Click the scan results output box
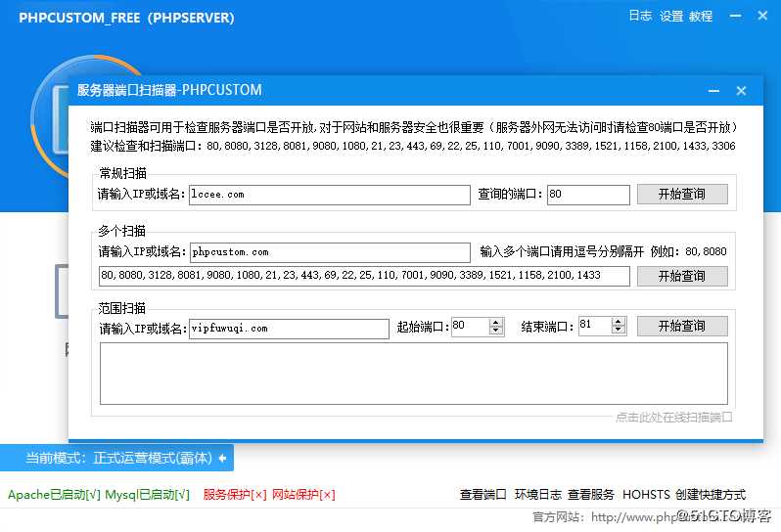The width and height of the screenshot is (781, 532). (x=414, y=374)
